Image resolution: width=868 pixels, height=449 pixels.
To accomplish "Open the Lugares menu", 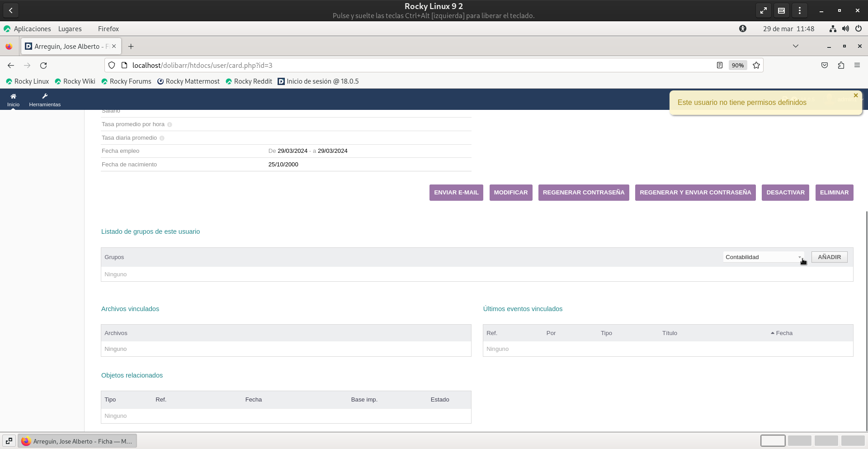I will 70,29.
